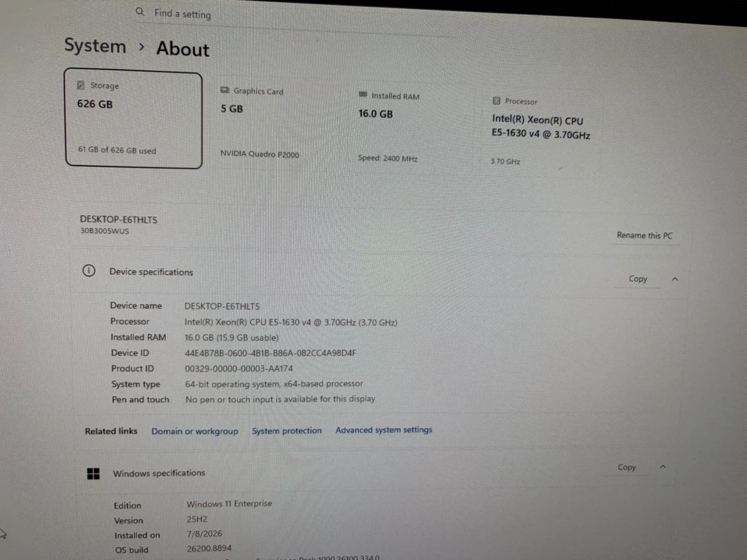747x560 pixels.
Task: Select the 61 GB of 626 GB used text
Action: pyautogui.click(x=117, y=151)
